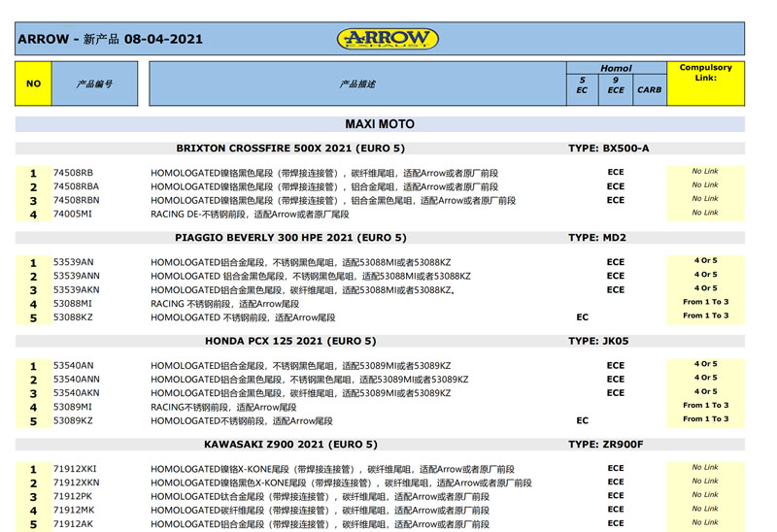Screen dimensions: 777x532
Task: Click the Compulsory Link header
Action: (706, 83)
